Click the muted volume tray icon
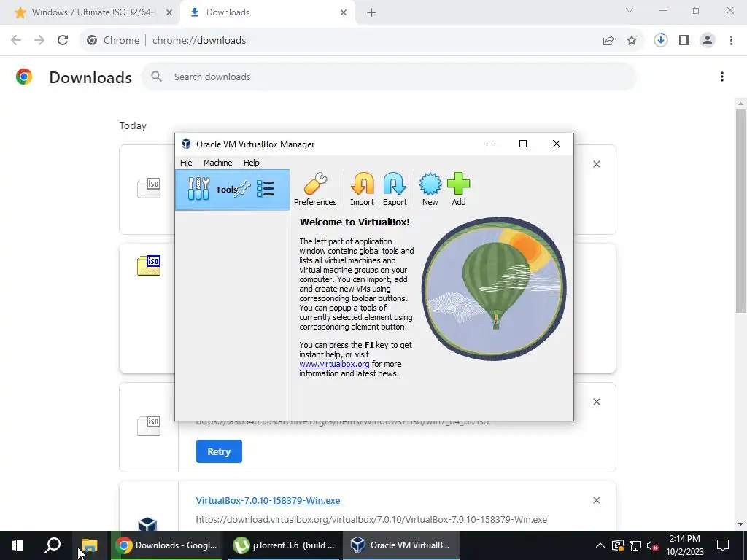The height and width of the screenshot is (560, 747). pyautogui.click(x=652, y=545)
